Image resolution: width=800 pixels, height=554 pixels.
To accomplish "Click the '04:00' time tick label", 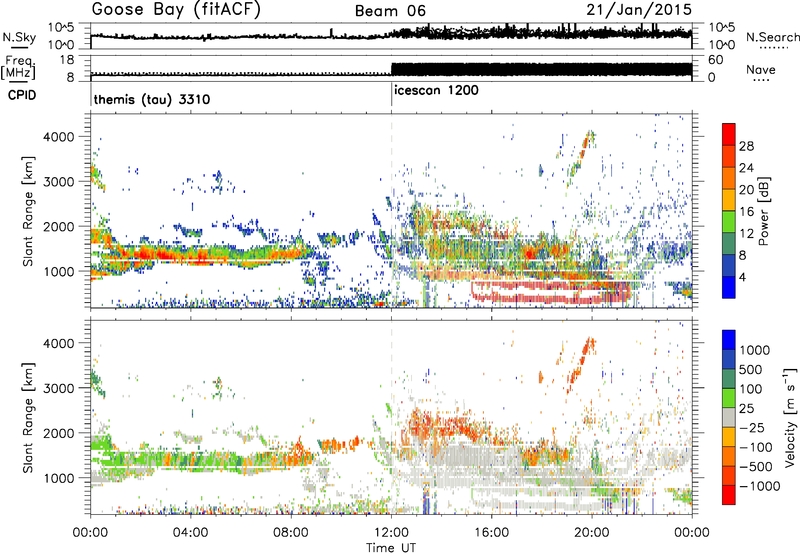I will (190, 533).
